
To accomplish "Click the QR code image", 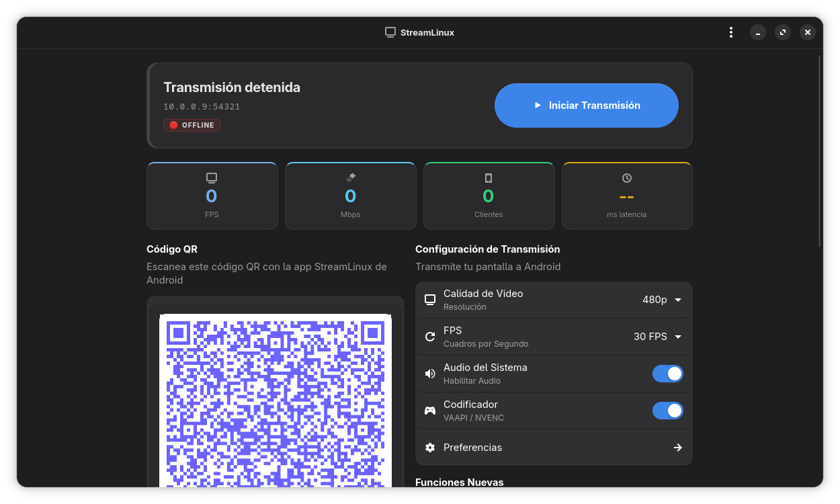I will tap(276, 401).
